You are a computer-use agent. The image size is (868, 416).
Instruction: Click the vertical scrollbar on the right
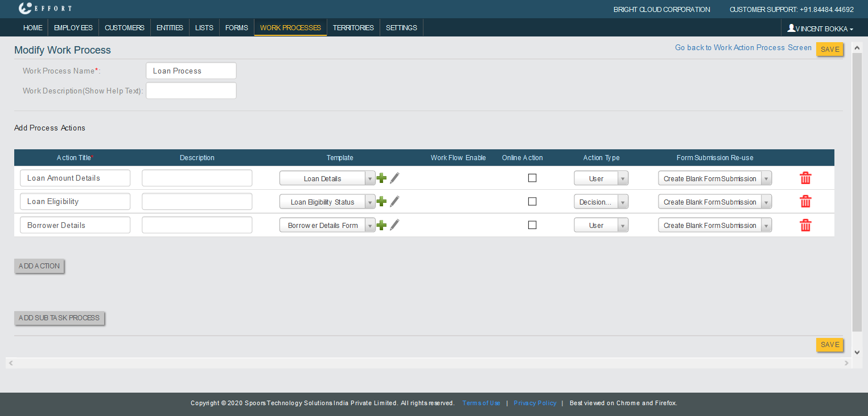coord(857,188)
